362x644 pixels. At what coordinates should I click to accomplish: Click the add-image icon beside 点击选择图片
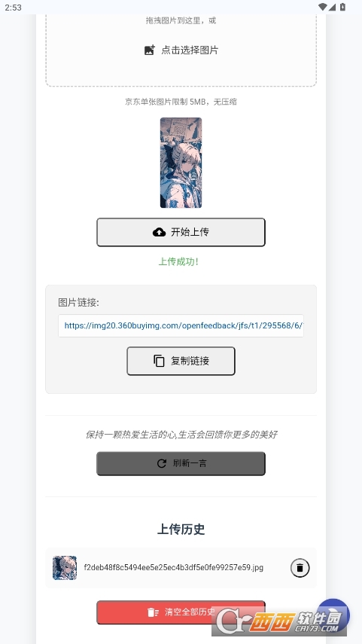(x=150, y=50)
